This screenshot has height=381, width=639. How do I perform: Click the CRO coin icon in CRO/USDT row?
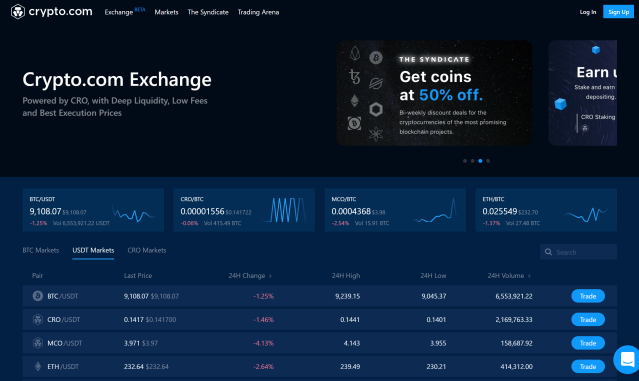pos(38,319)
